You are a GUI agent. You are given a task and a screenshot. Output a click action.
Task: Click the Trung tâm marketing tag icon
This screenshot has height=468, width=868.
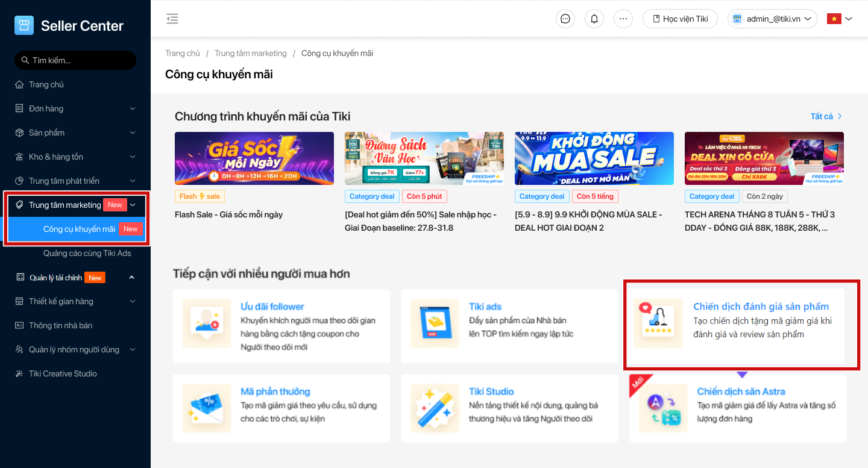coord(19,205)
